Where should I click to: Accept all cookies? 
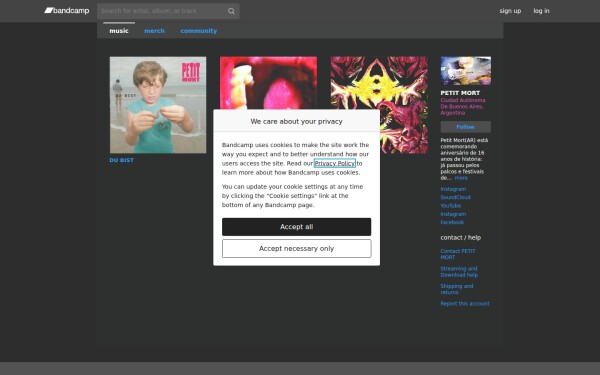click(x=297, y=227)
